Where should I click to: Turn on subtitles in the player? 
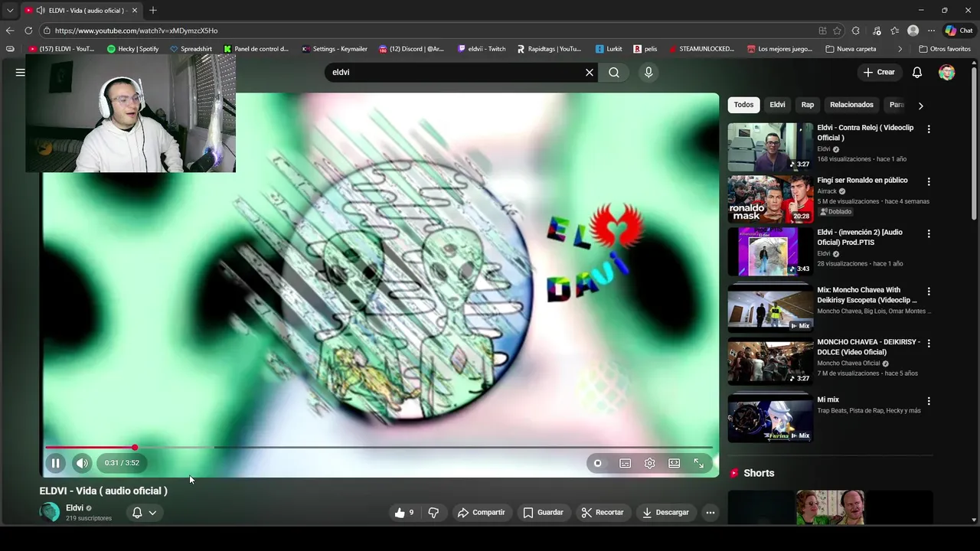pyautogui.click(x=626, y=463)
